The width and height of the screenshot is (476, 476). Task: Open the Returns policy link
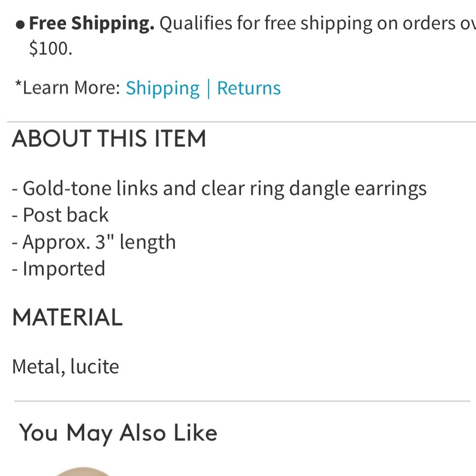click(248, 88)
